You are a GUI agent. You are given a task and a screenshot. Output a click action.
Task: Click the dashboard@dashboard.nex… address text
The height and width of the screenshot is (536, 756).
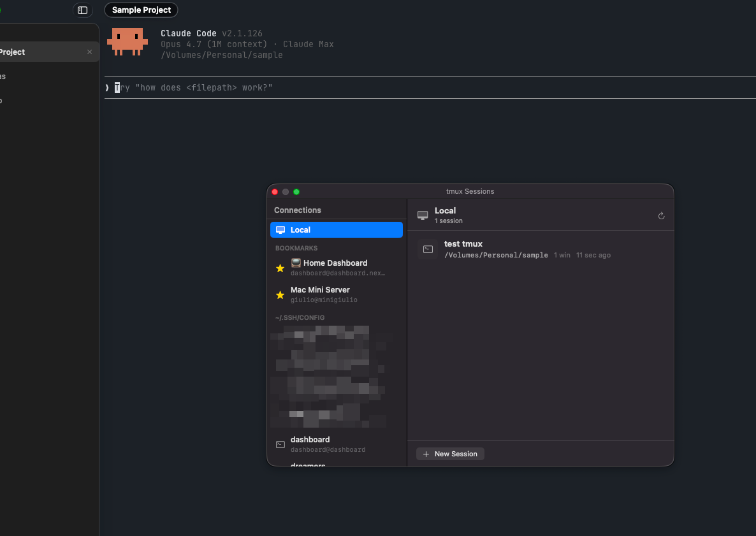[x=338, y=273]
